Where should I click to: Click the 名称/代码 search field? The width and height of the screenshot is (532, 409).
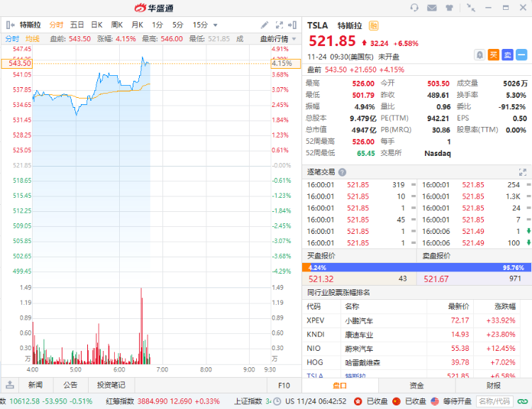[494, 401]
